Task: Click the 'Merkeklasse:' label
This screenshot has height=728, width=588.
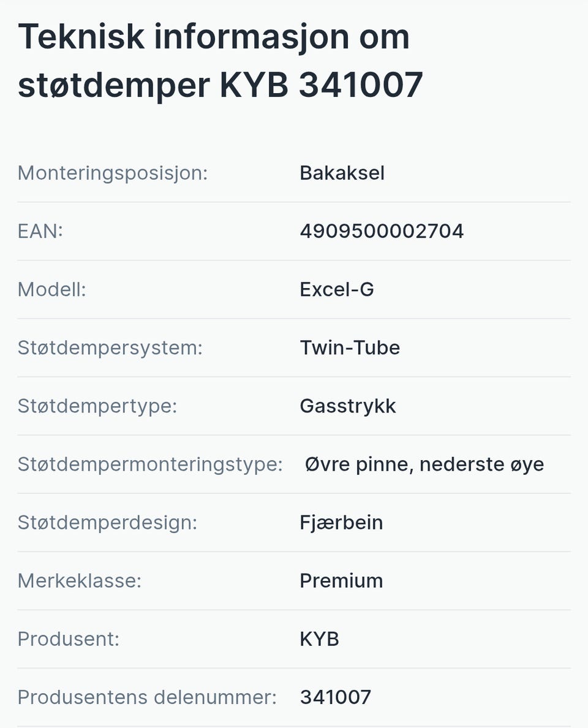Action: [x=80, y=580]
